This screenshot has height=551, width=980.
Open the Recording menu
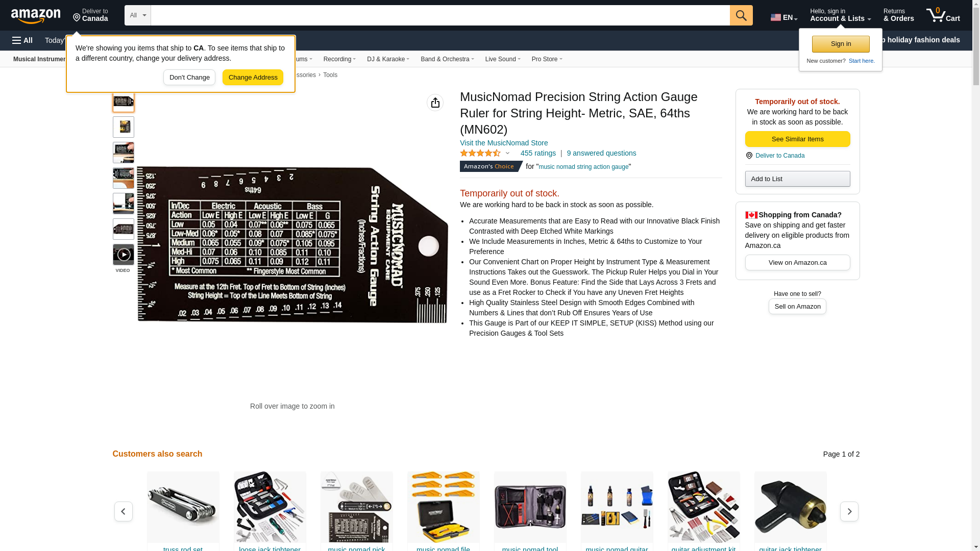click(x=339, y=59)
